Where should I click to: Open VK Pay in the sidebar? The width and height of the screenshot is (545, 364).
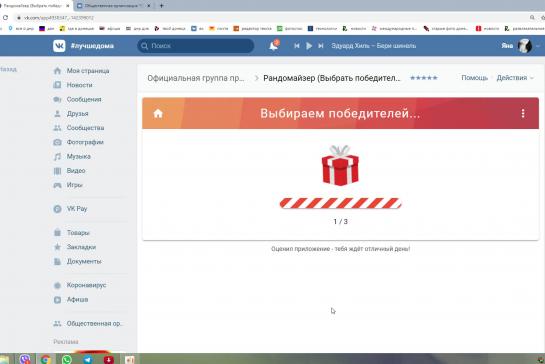click(77, 209)
